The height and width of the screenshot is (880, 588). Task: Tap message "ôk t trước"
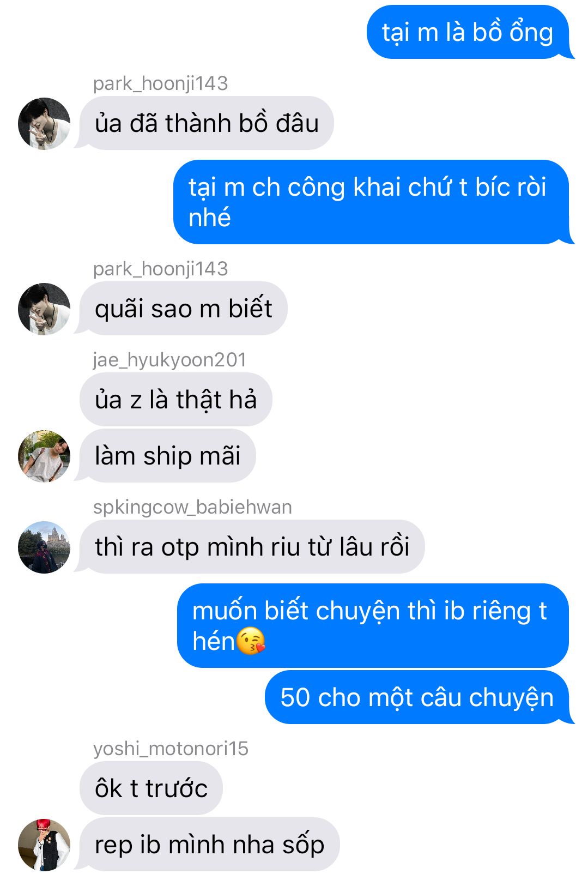coord(151,788)
